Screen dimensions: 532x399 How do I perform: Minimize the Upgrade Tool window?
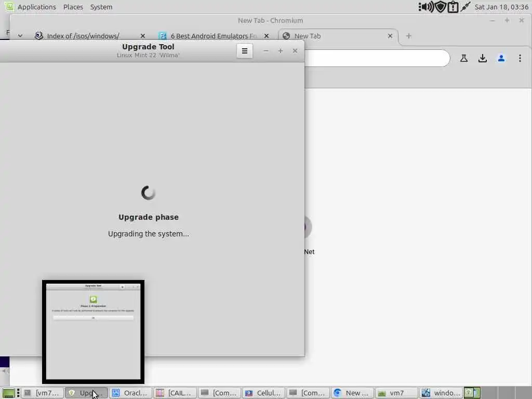click(x=266, y=51)
